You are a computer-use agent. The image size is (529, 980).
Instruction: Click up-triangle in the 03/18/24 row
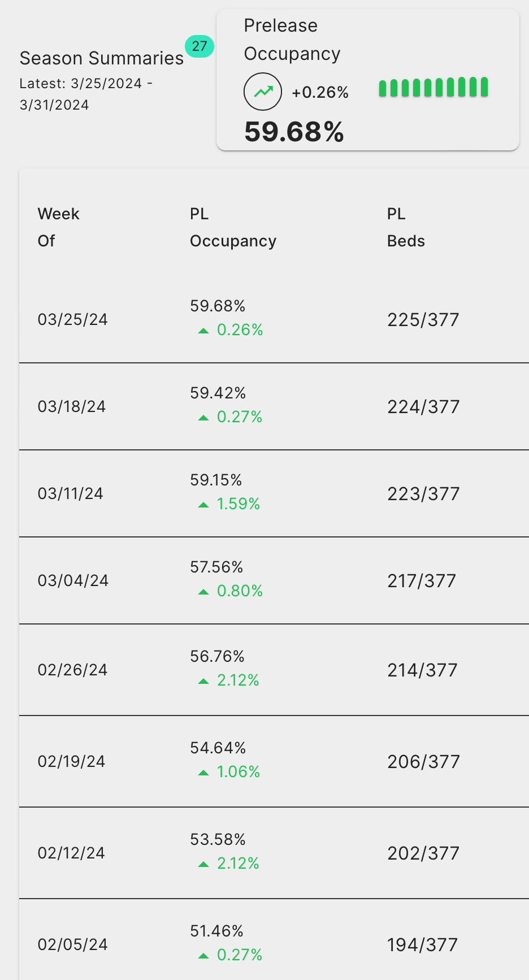coord(203,418)
